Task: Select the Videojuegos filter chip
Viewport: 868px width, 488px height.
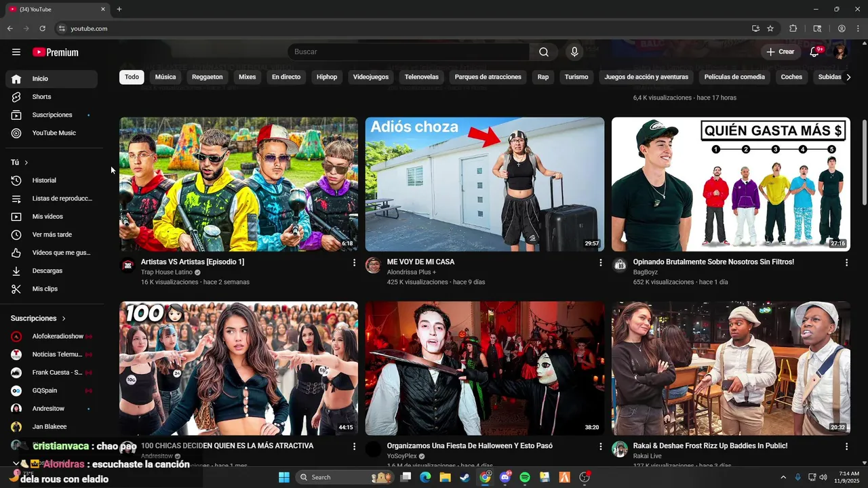Action: [371, 77]
